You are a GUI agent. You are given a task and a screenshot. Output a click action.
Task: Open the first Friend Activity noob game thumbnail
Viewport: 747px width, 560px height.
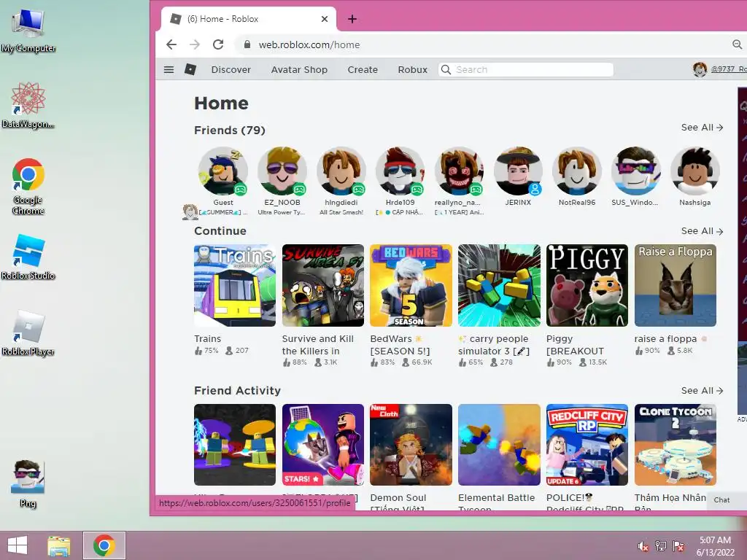click(235, 445)
